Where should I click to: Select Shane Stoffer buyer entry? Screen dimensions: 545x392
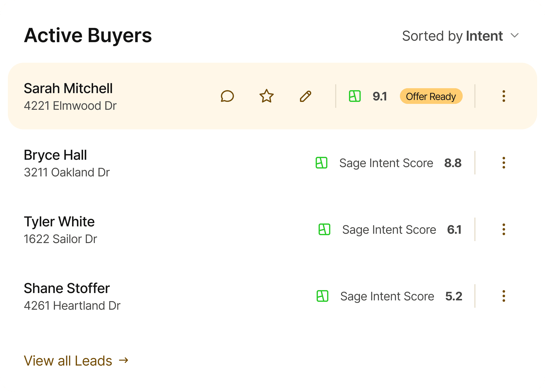coord(67,288)
